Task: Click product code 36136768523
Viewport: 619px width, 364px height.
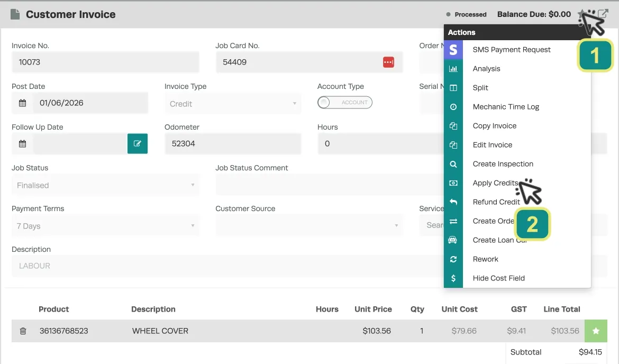Action: (x=63, y=331)
